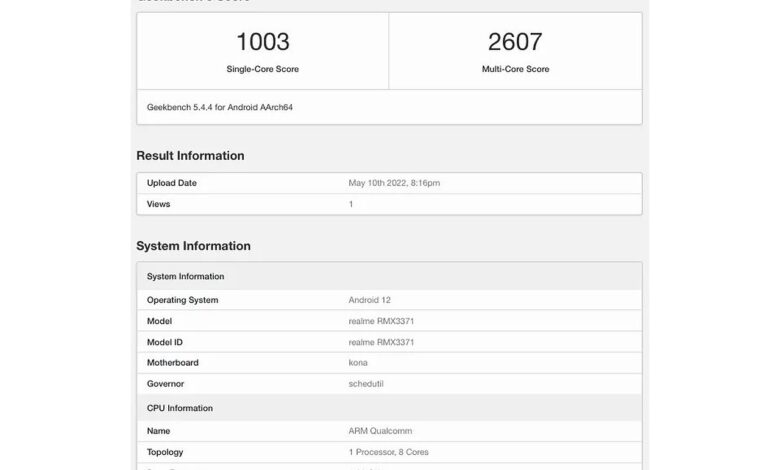Click the Operating System label

pos(183,300)
